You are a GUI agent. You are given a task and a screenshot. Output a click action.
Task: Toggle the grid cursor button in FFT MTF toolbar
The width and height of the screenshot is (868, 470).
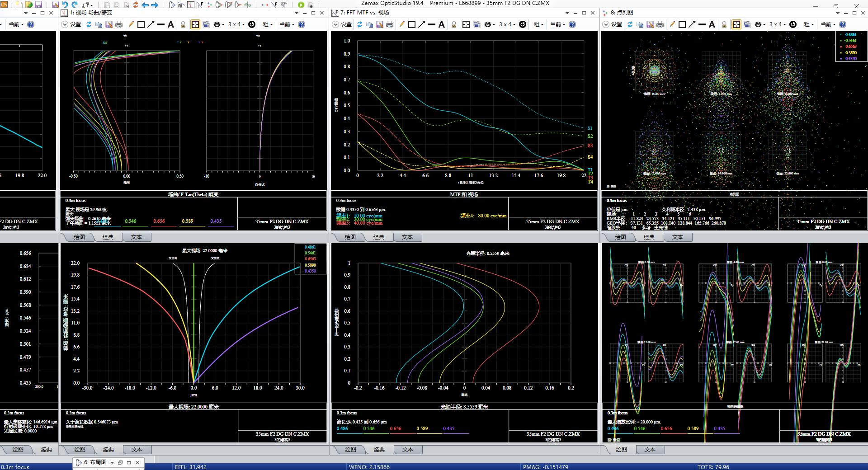pyautogui.click(x=466, y=24)
